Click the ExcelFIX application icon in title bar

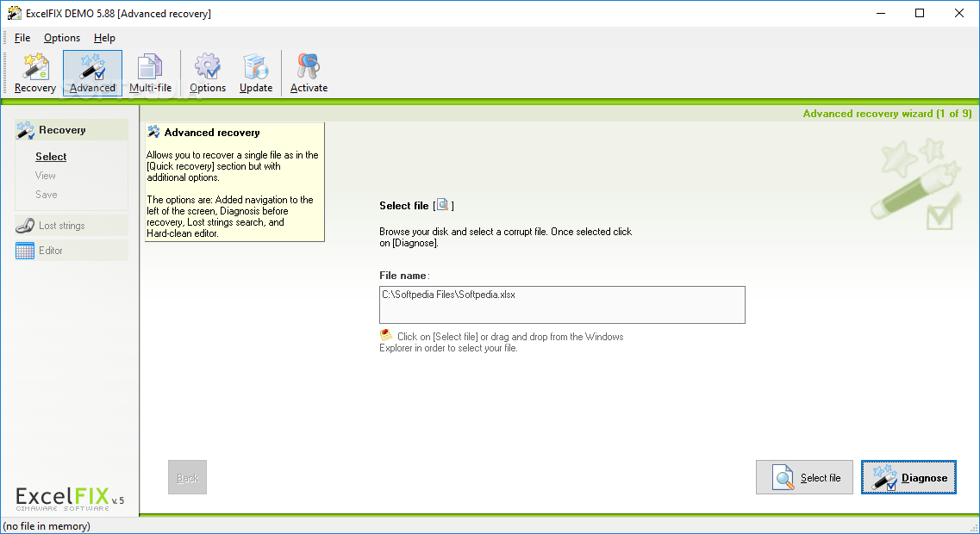point(14,13)
